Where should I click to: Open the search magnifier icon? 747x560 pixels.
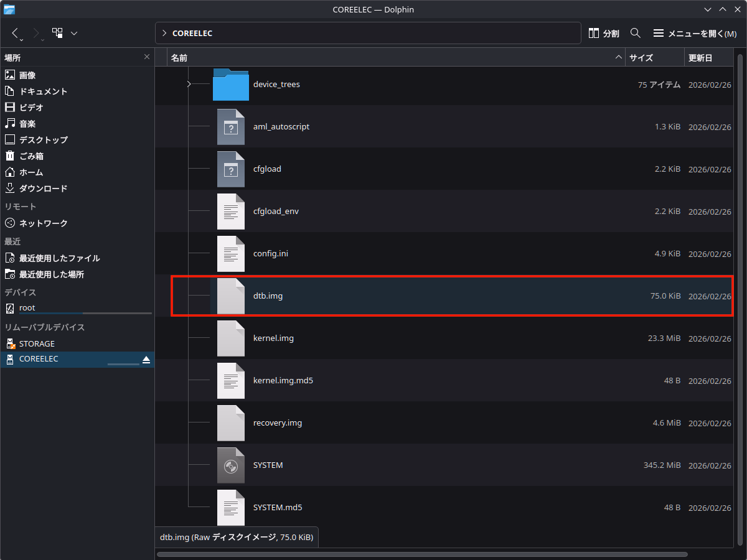(636, 32)
